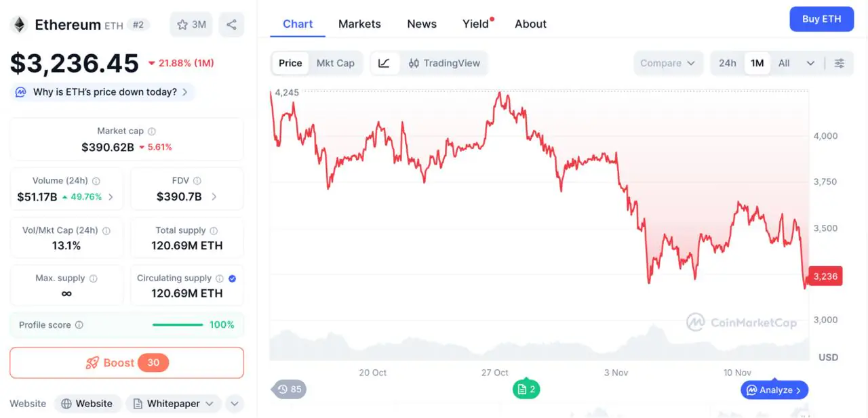The height and width of the screenshot is (418, 868).
Task: Click the green news document marker
Action: click(x=526, y=390)
